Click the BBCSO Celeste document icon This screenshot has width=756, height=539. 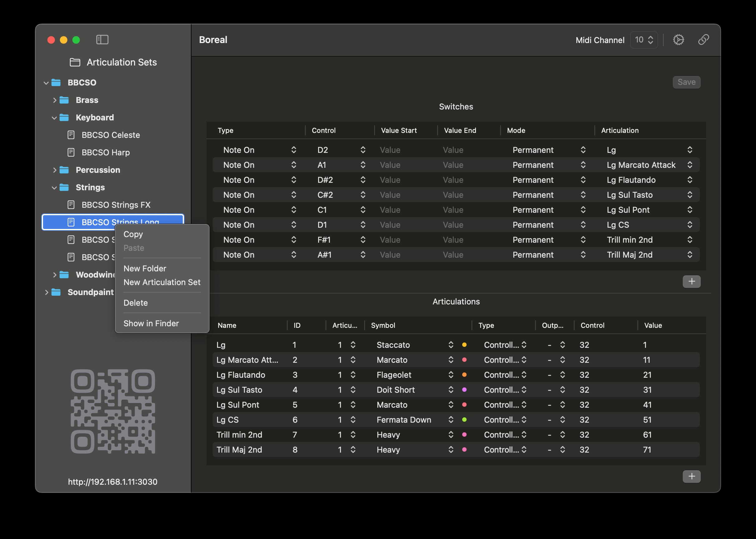(71, 135)
